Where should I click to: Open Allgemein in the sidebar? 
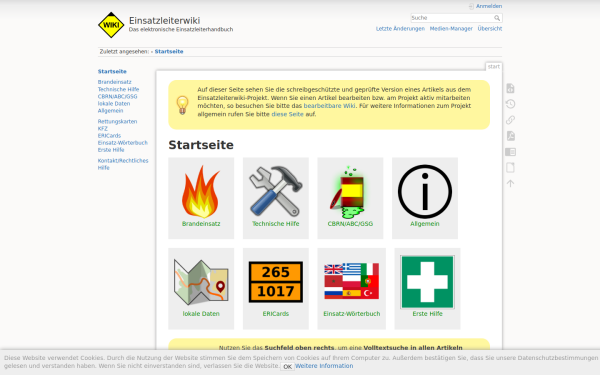[x=110, y=111]
